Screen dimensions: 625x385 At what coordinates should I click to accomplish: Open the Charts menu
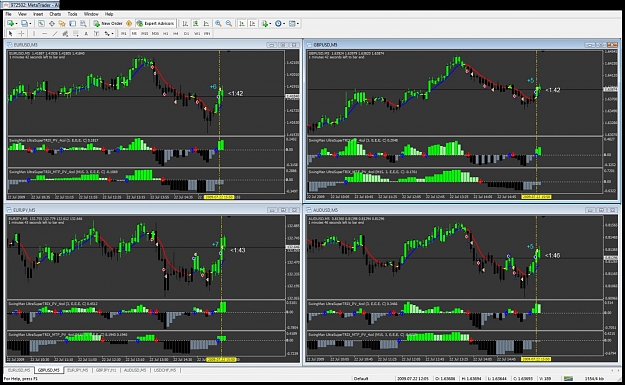(x=55, y=14)
